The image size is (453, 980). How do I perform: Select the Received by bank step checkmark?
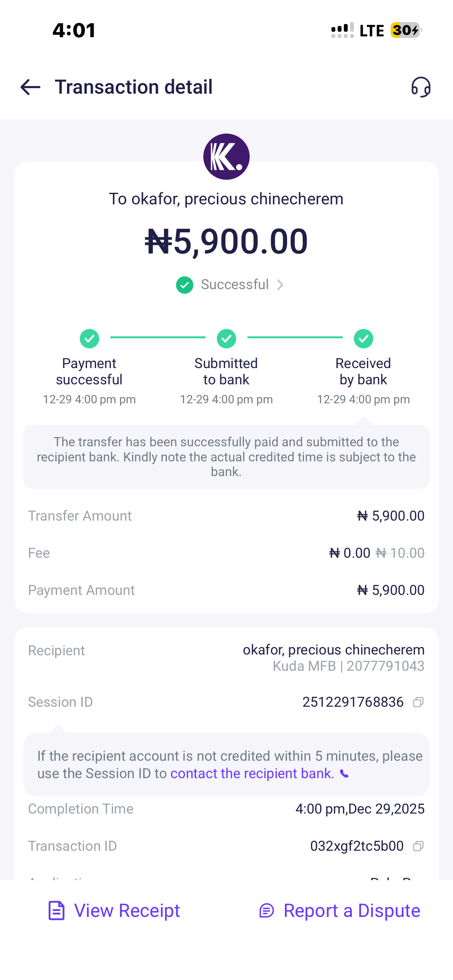[x=364, y=339]
